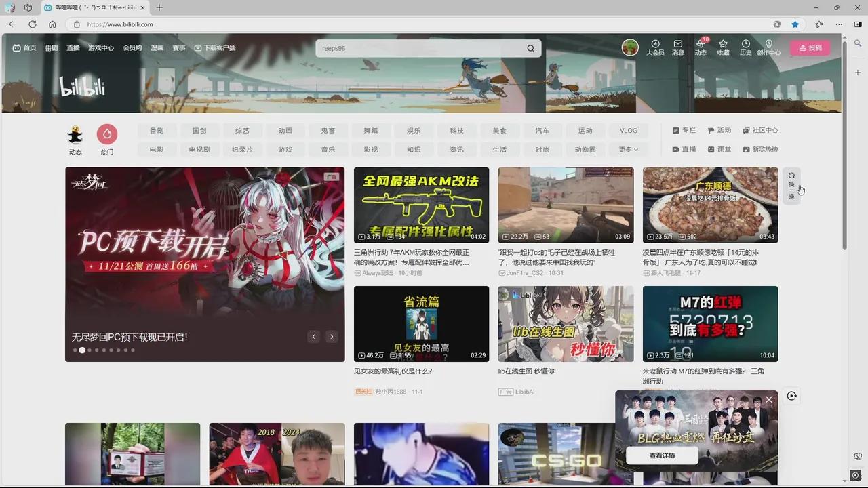
Task: Select the 热门 flame icon on the left
Action: 106,134
